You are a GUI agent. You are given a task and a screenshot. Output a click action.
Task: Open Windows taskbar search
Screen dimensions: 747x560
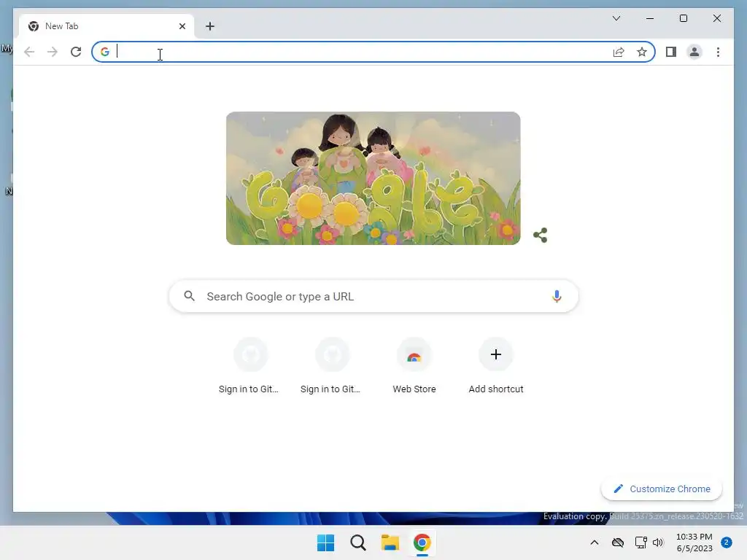[x=357, y=542]
